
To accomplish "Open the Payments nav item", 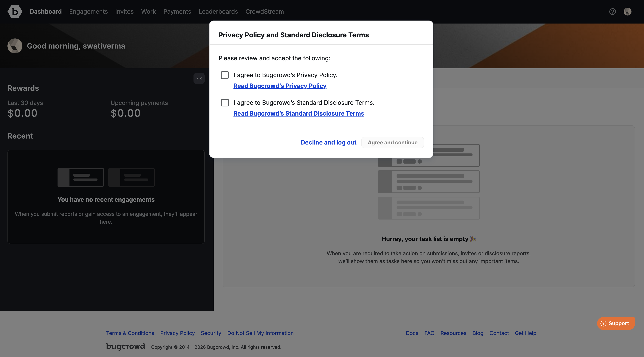I will tap(177, 12).
